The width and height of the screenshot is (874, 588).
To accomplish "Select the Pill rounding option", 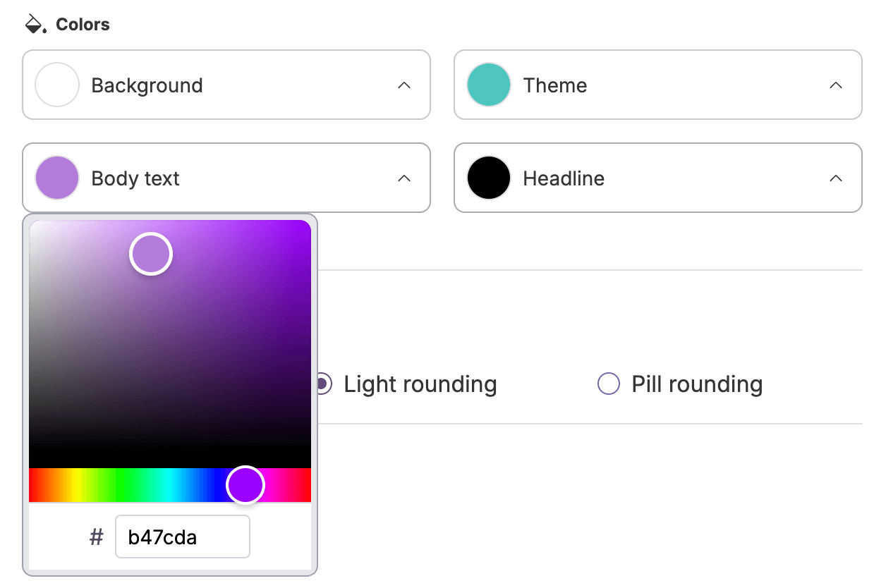I will (x=608, y=384).
